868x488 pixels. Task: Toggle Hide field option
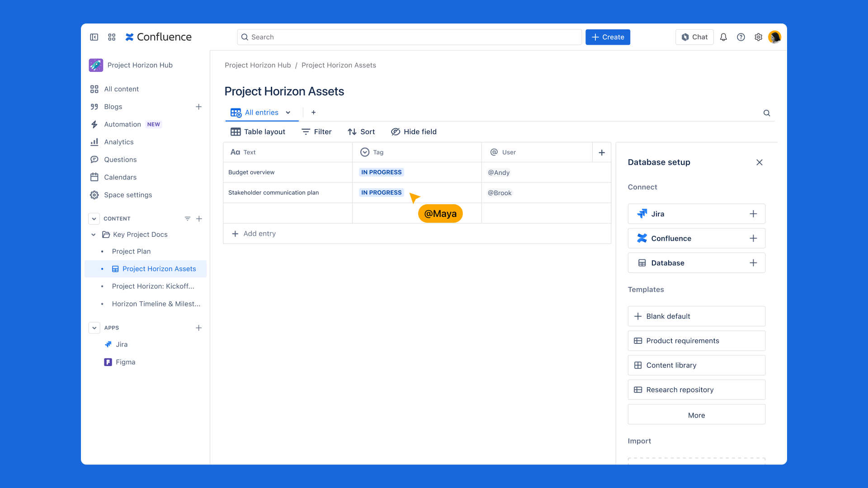coord(414,132)
